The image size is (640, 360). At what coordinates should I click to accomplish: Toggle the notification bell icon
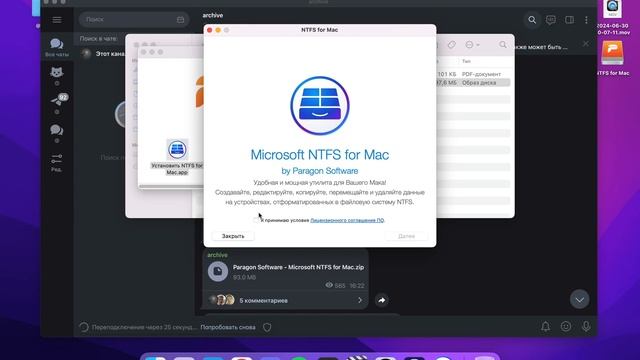coord(545,326)
